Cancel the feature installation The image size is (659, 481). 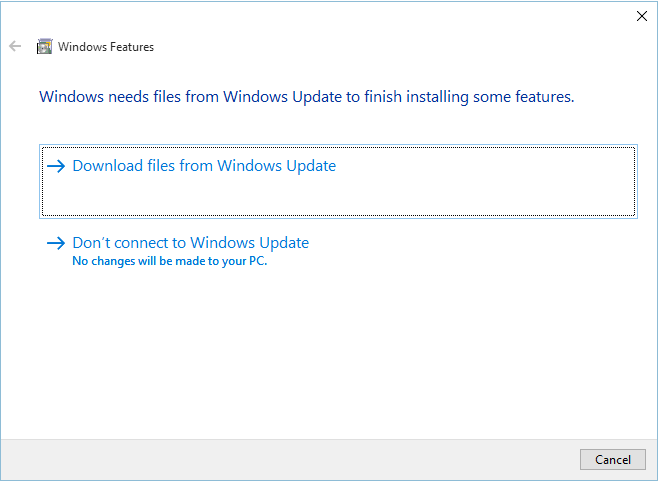click(613, 460)
